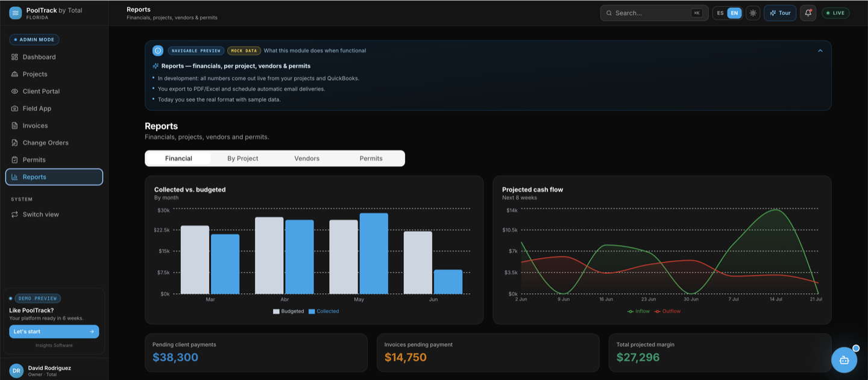The height and width of the screenshot is (380, 868).
Task: Click the Invoices document icon
Action: tap(15, 126)
